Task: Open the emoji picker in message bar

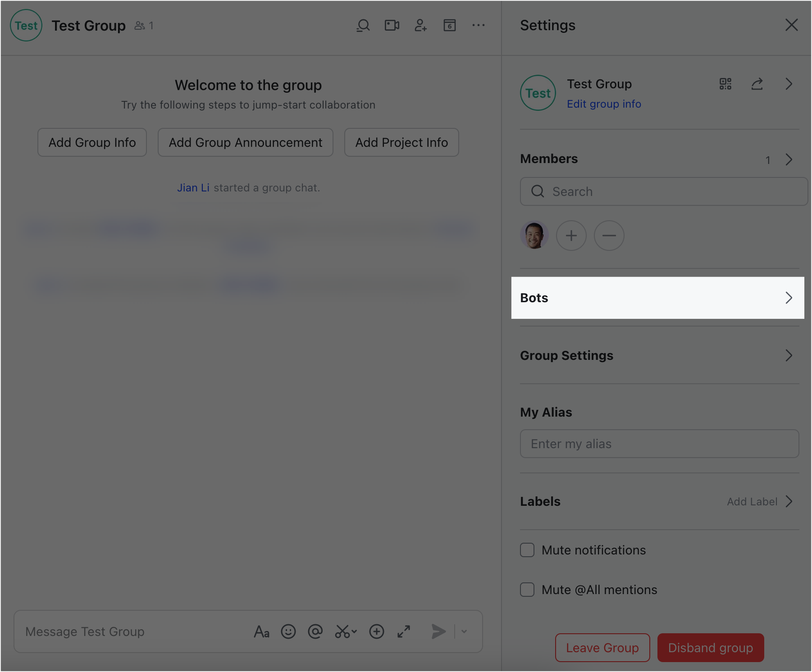Action: click(x=289, y=631)
